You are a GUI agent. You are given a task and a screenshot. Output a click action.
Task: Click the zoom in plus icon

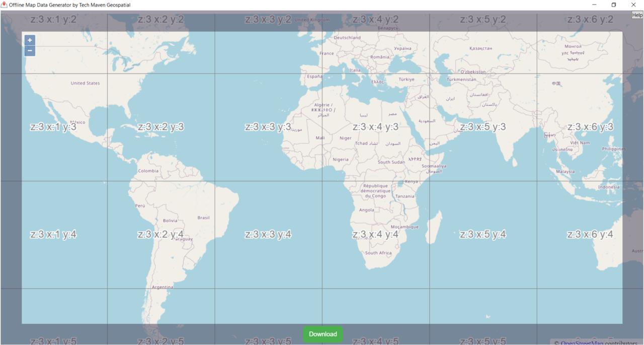tap(30, 40)
